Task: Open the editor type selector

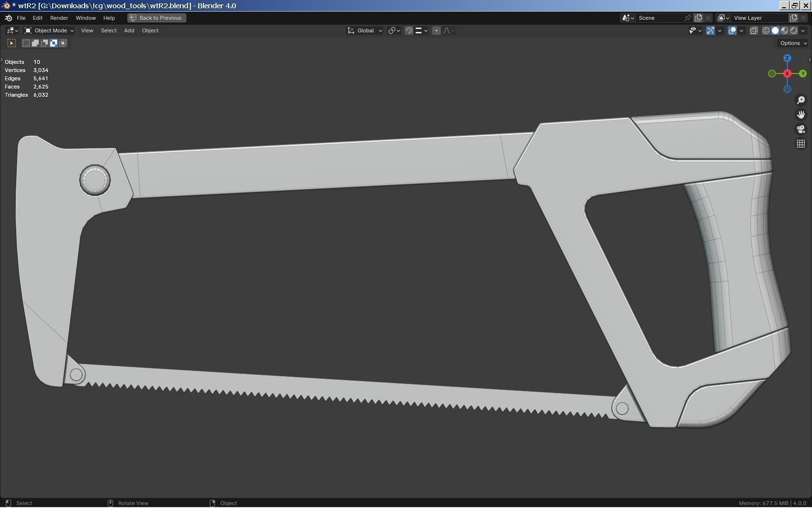Action: point(12,30)
